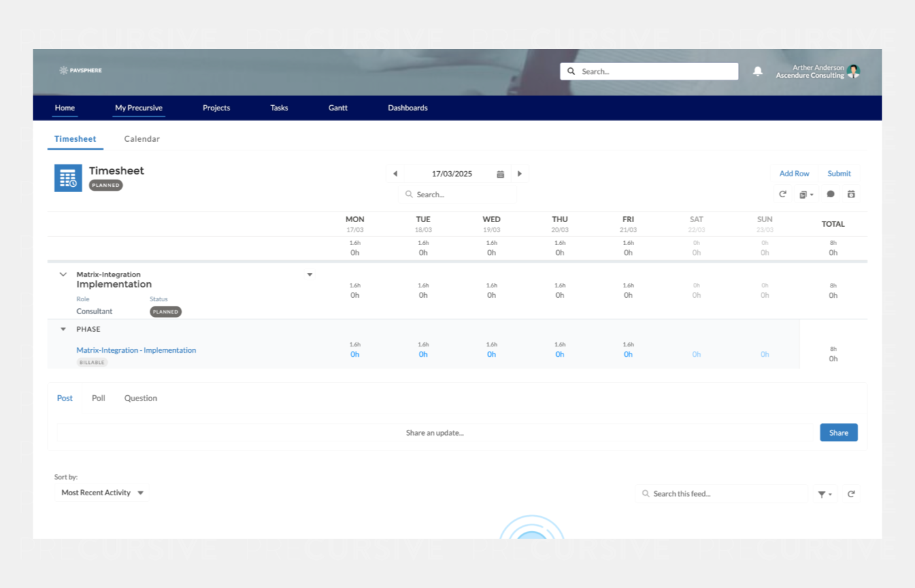Click the Add Row button
The image size is (915, 588).
click(x=794, y=174)
